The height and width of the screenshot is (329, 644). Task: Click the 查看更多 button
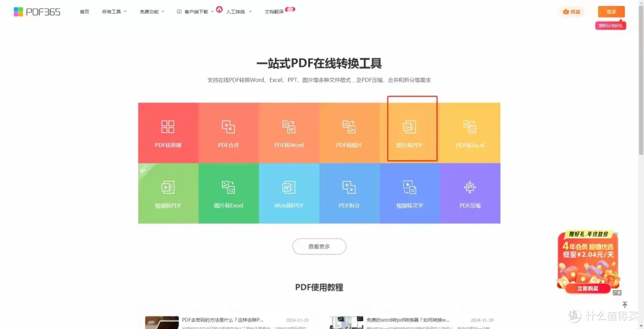(319, 246)
